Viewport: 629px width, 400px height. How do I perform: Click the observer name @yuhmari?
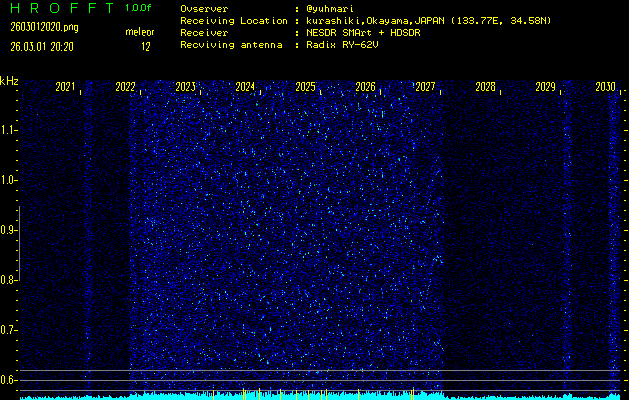point(330,9)
